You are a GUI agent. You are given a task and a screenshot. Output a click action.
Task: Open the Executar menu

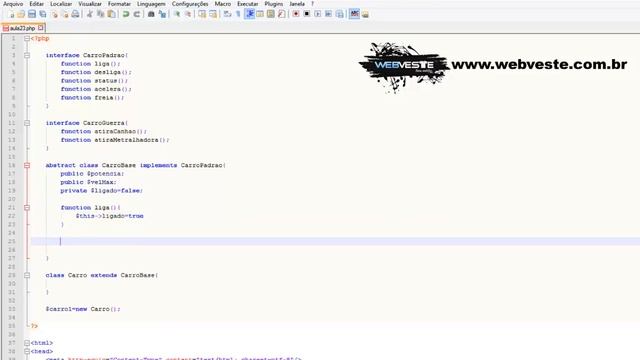point(247,4)
